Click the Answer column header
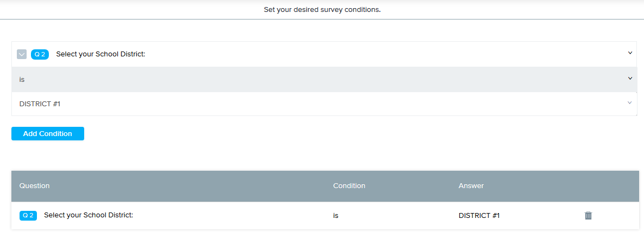The image size is (644, 245). 471,186
